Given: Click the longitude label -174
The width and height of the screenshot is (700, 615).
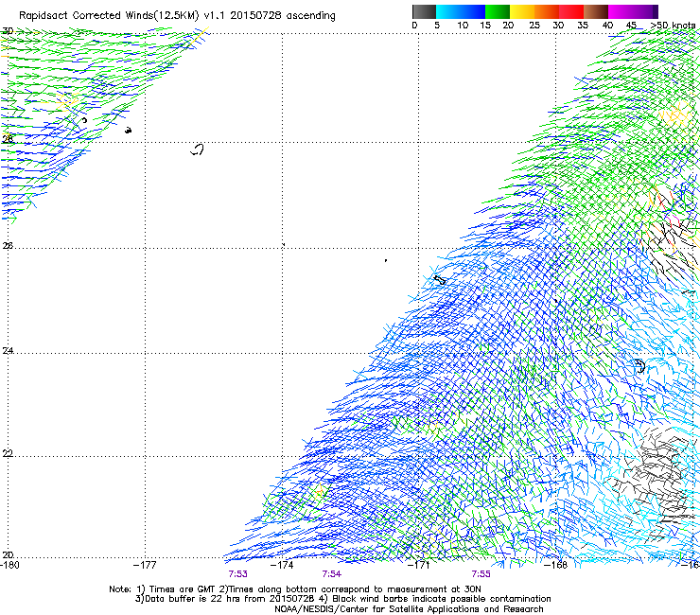Looking at the screenshot, I should [282, 565].
